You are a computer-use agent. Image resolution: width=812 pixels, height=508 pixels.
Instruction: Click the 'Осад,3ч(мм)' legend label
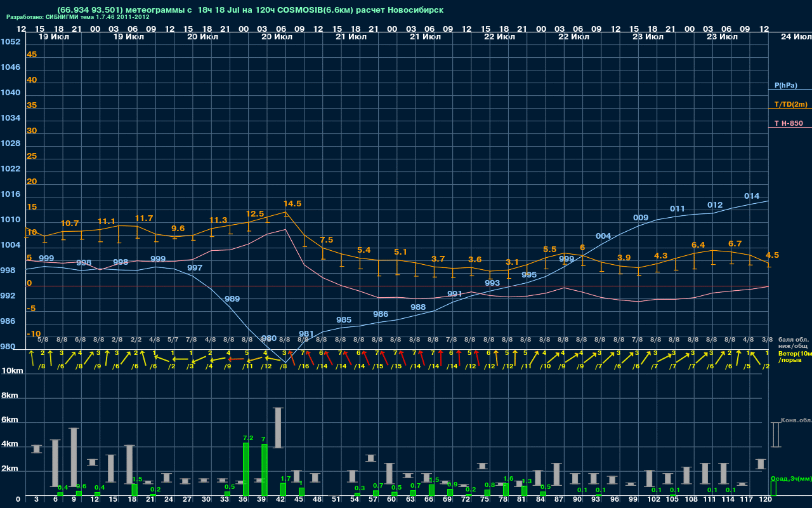791,478
